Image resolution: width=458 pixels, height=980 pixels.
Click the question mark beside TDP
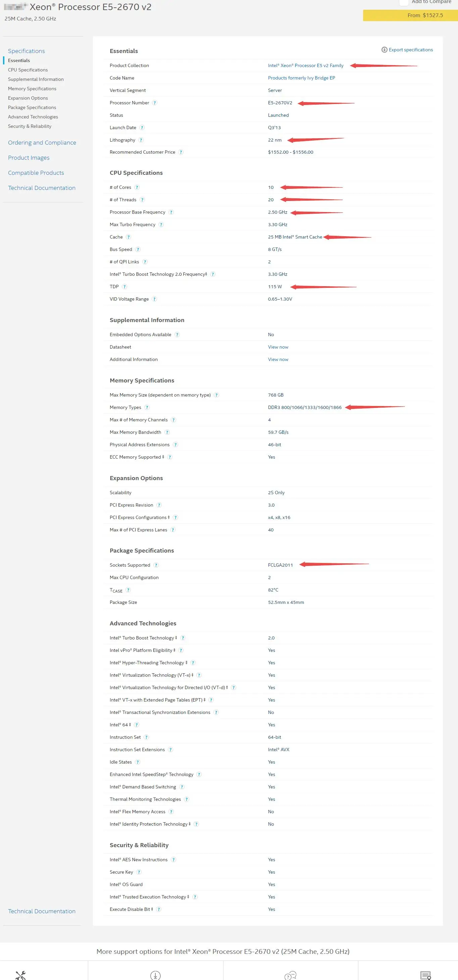point(124,287)
